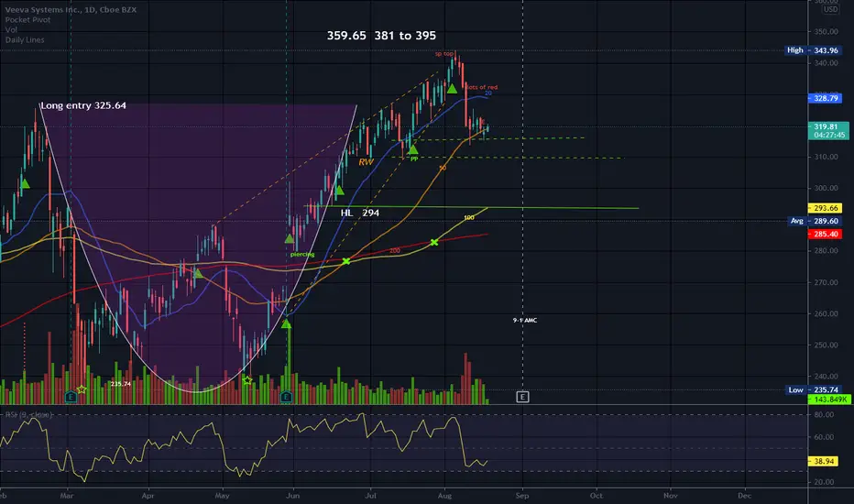Screen dimensions: 854x504
Task: Click the USD currency label on price axis
Action: [830, 9]
